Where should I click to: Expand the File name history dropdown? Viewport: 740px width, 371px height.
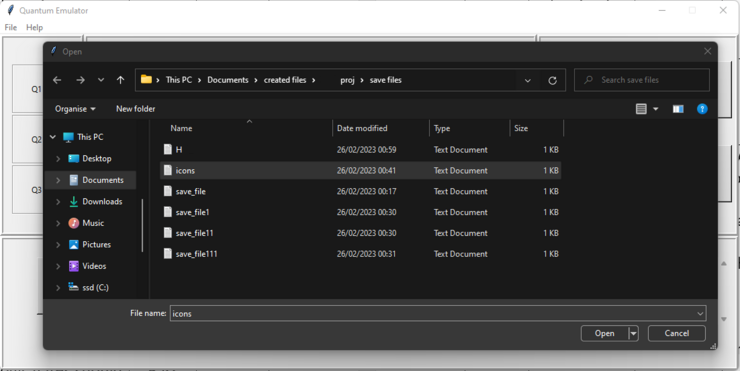(x=700, y=313)
